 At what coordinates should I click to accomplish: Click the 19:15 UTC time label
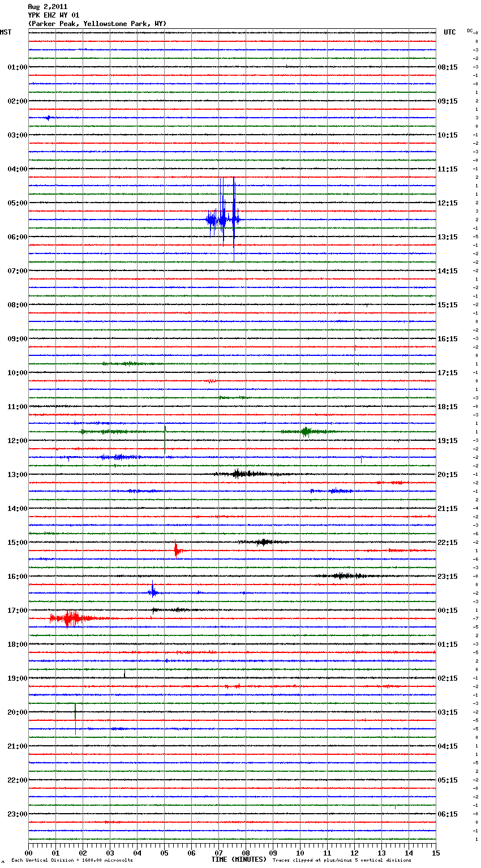click(x=448, y=441)
